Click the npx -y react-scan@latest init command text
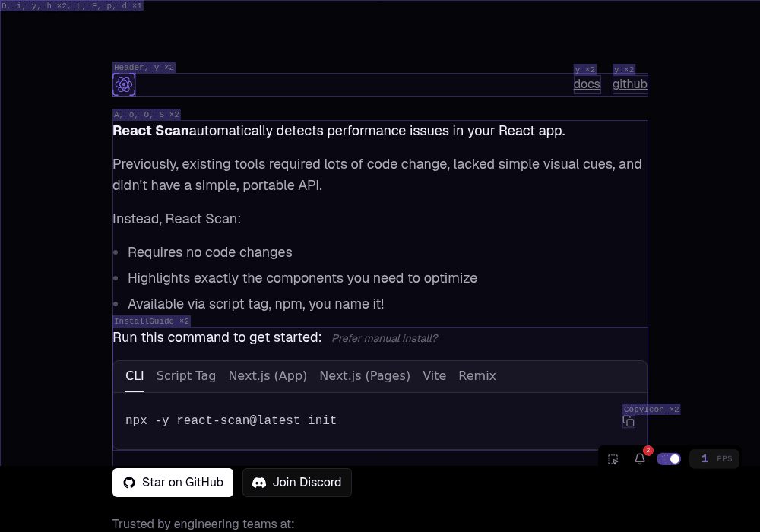Image resolution: width=760 pixels, height=532 pixels. (231, 420)
